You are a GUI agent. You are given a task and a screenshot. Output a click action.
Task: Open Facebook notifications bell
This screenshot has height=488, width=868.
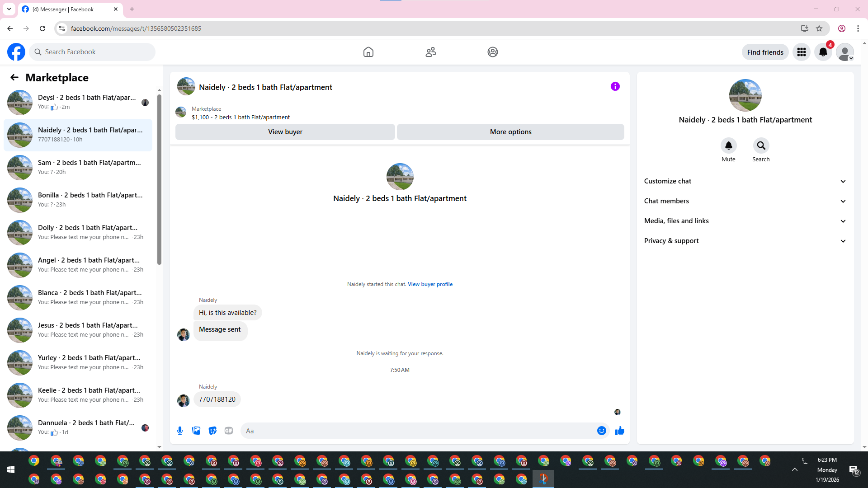pyautogui.click(x=823, y=52)
